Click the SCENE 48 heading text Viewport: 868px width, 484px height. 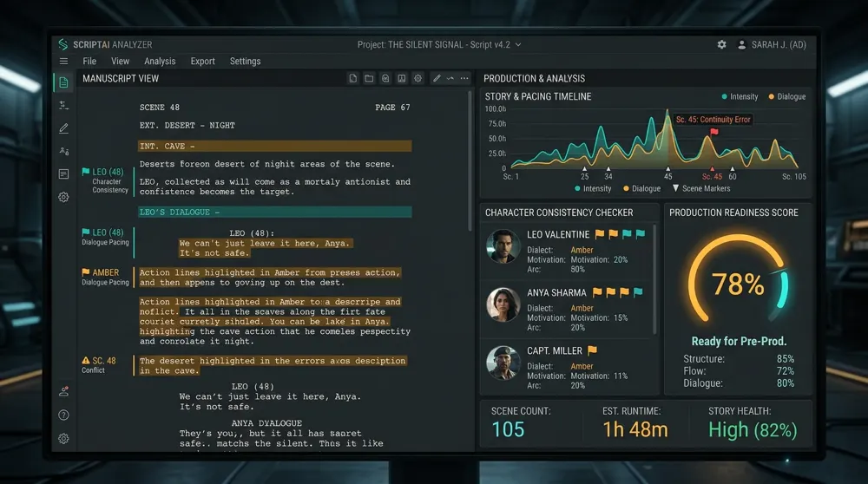coord(160,108)
